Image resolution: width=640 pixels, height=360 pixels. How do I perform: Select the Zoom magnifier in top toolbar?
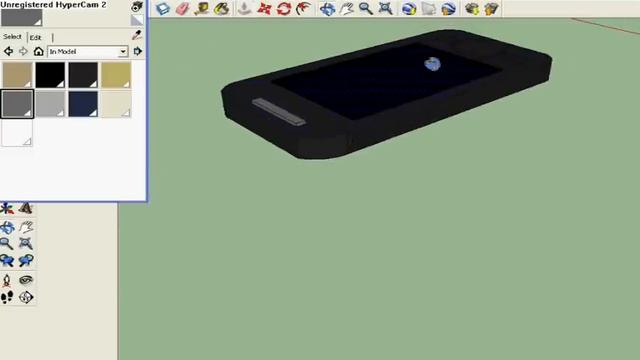(366, 9)
